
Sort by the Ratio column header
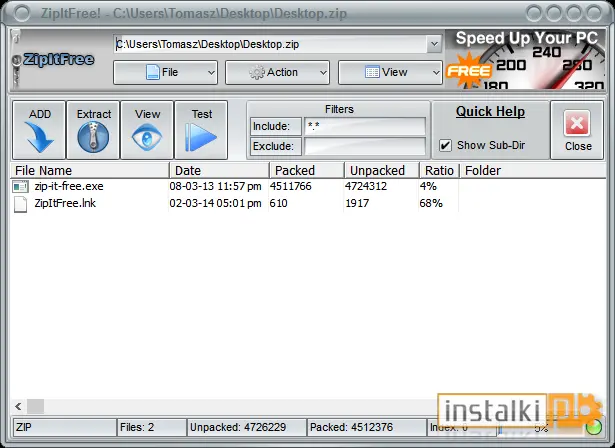pyautogui.click(x=439, y=171)
